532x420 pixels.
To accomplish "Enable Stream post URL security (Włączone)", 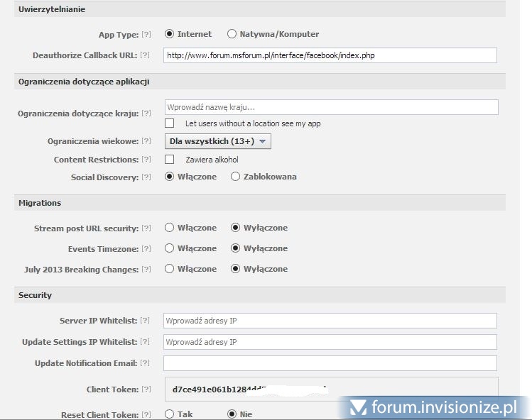I will point(169,228).
